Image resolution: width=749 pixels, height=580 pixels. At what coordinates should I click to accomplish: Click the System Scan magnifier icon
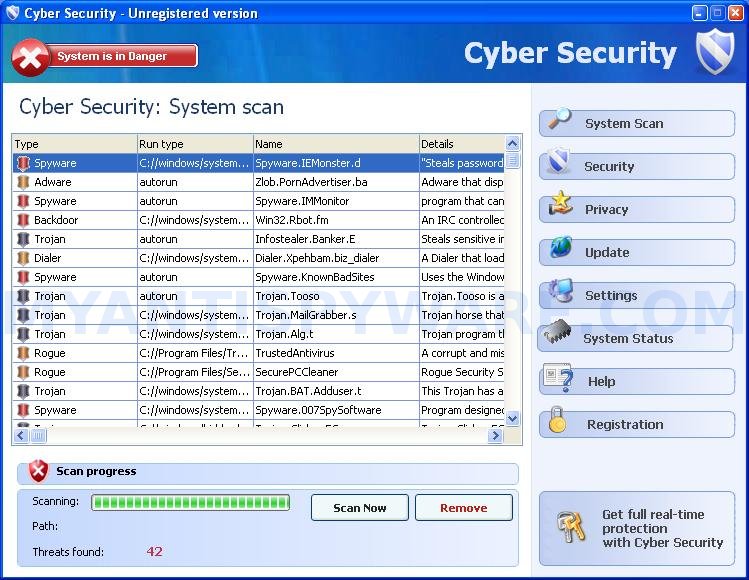559,118
